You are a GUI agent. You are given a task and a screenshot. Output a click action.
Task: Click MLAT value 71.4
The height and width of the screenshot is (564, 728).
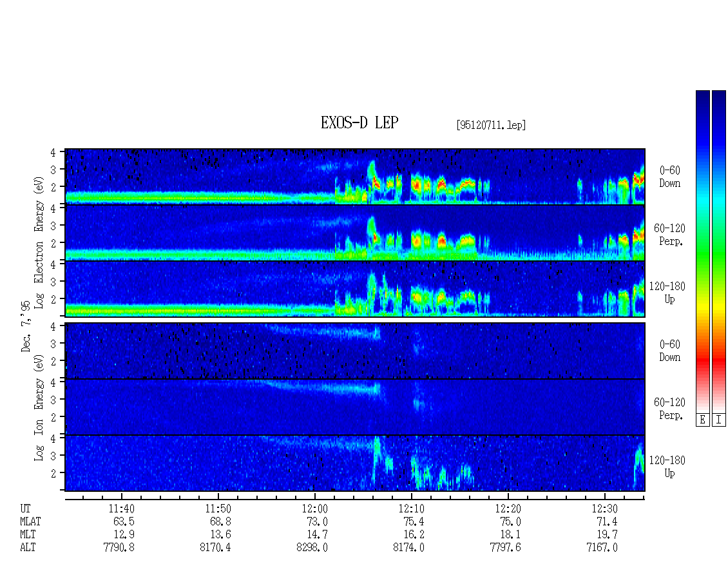tap(607, 521)
